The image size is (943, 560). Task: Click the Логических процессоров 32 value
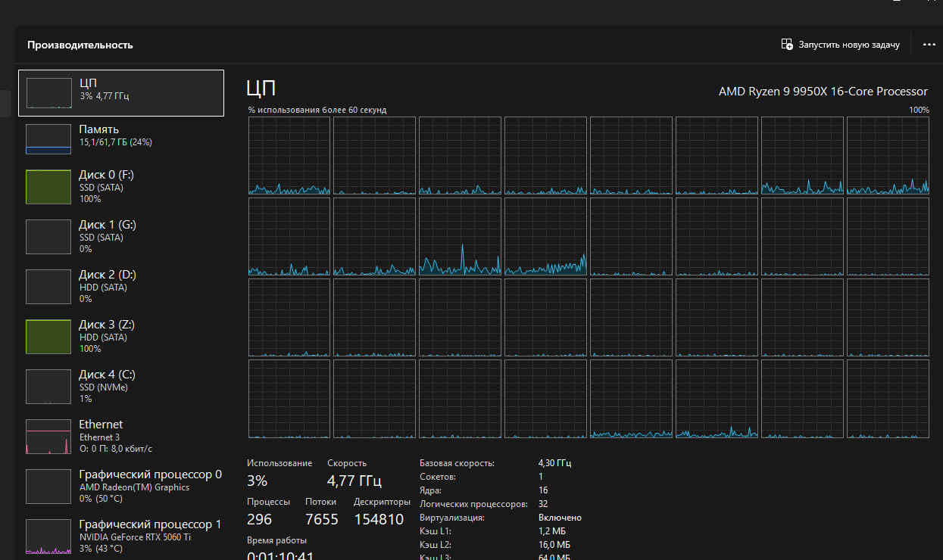tap(543, 503)
